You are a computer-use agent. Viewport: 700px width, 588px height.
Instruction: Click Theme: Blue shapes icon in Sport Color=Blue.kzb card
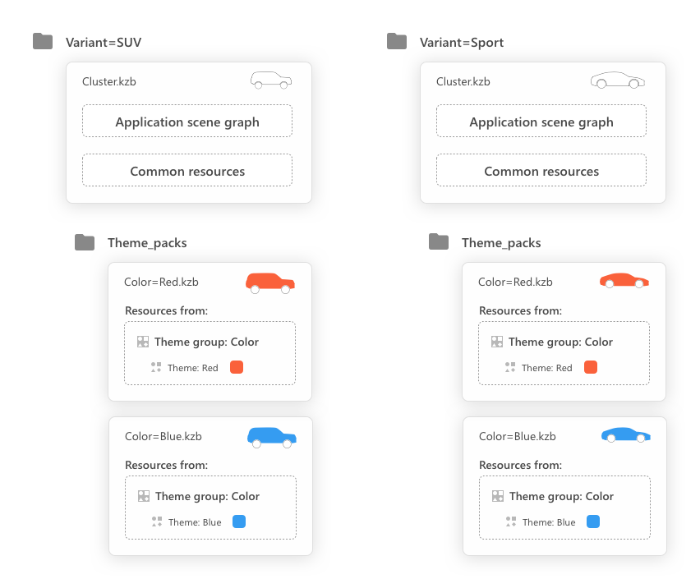(511, 521)
